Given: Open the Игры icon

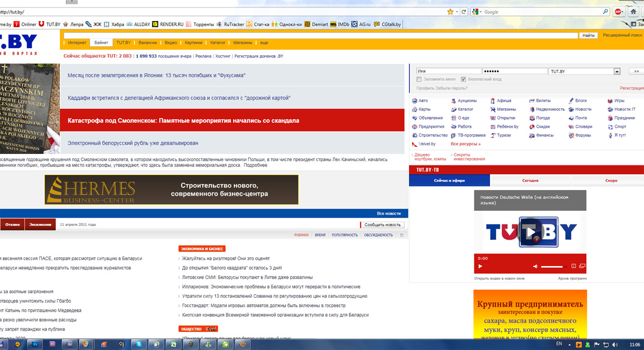Looking at the screenshot, I should click(610, 101).
